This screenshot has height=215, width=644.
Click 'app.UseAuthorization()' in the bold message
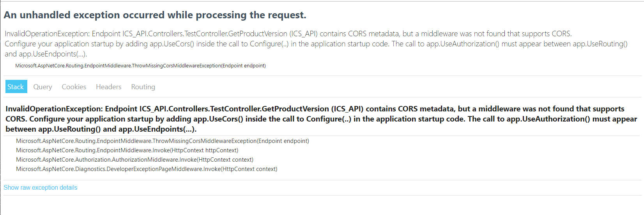pyautogui.click(x=548, y=119)
